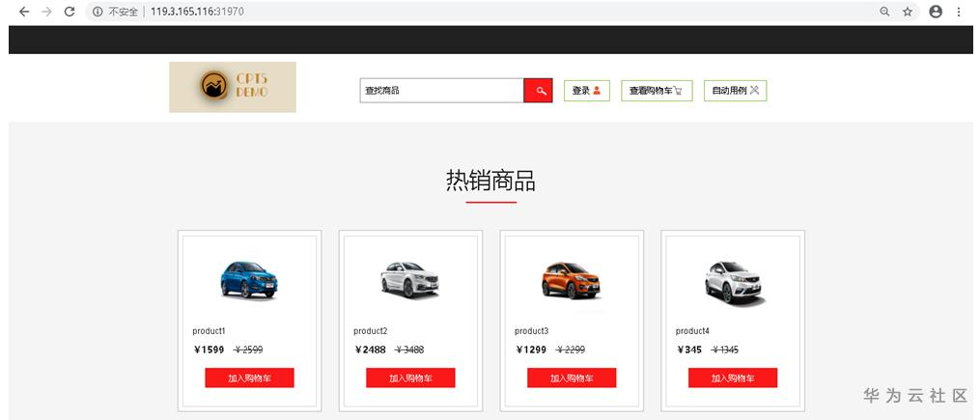Add product4 to cart with 加入购物车
This screenshot has width=980, height=420.
733,378
